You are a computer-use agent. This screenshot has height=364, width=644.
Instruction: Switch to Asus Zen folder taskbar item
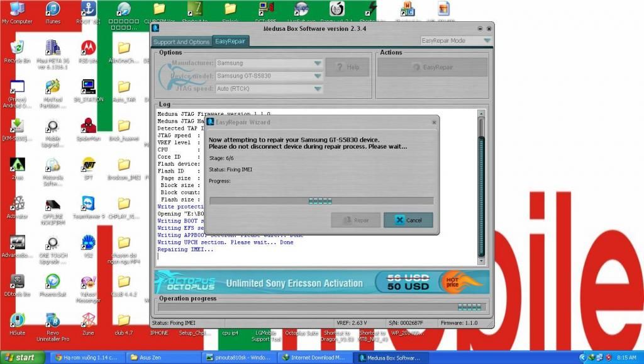tap(164, 358)
